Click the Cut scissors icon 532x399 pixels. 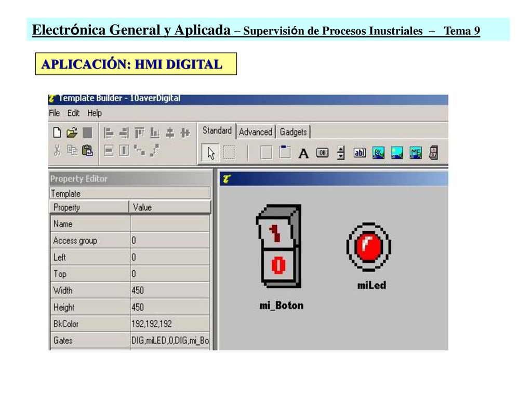point(57,150)
